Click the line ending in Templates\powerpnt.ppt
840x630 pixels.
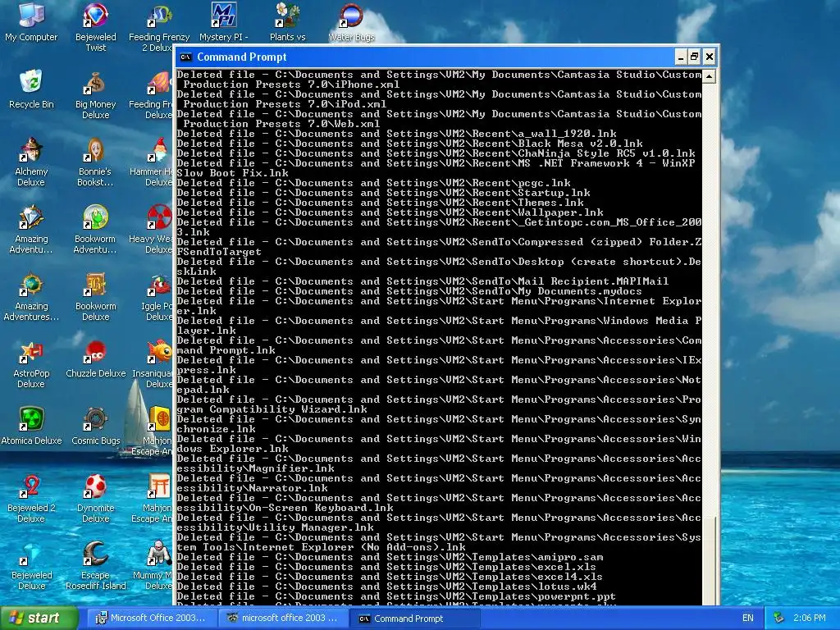[x=396, y=597]
